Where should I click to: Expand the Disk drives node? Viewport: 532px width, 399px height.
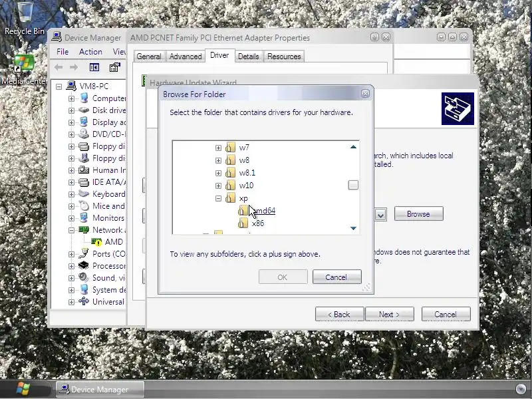(x=71, y=110)
